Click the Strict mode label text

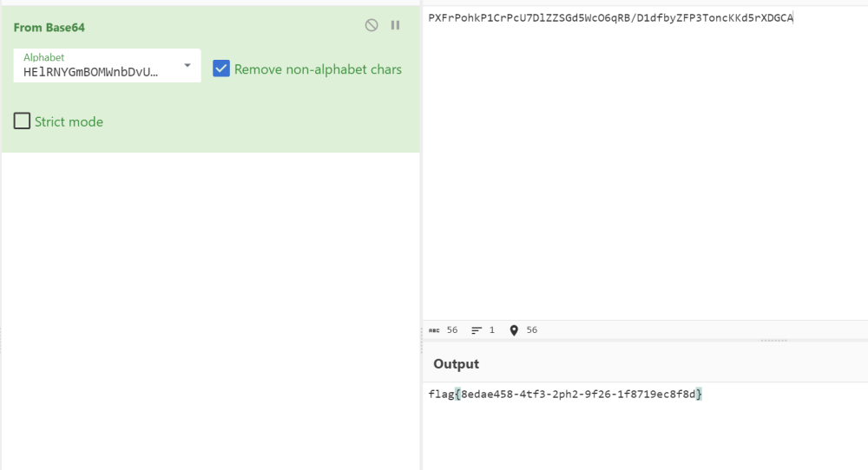(69, 121)
